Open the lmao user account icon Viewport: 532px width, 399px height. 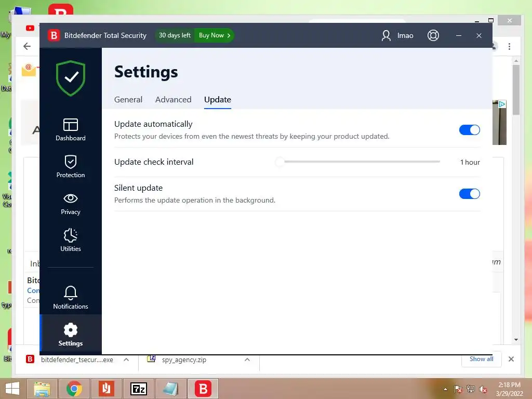pos(386,35)
